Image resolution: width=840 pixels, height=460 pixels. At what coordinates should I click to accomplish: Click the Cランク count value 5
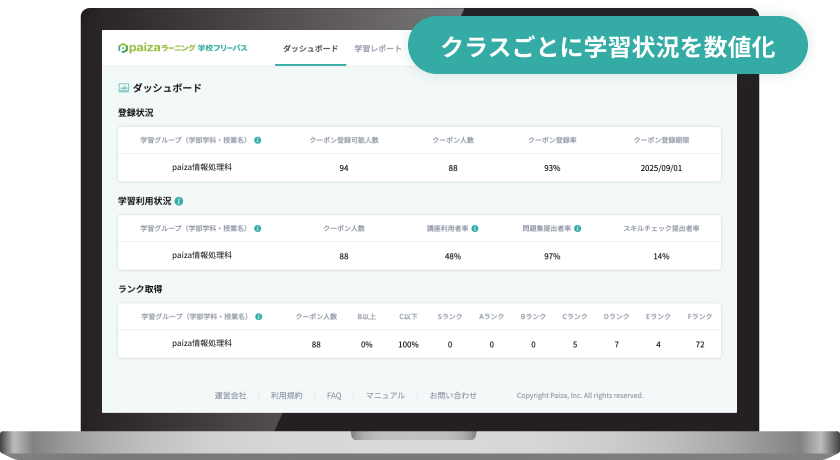pyautogui.click(x=575, y=345)
